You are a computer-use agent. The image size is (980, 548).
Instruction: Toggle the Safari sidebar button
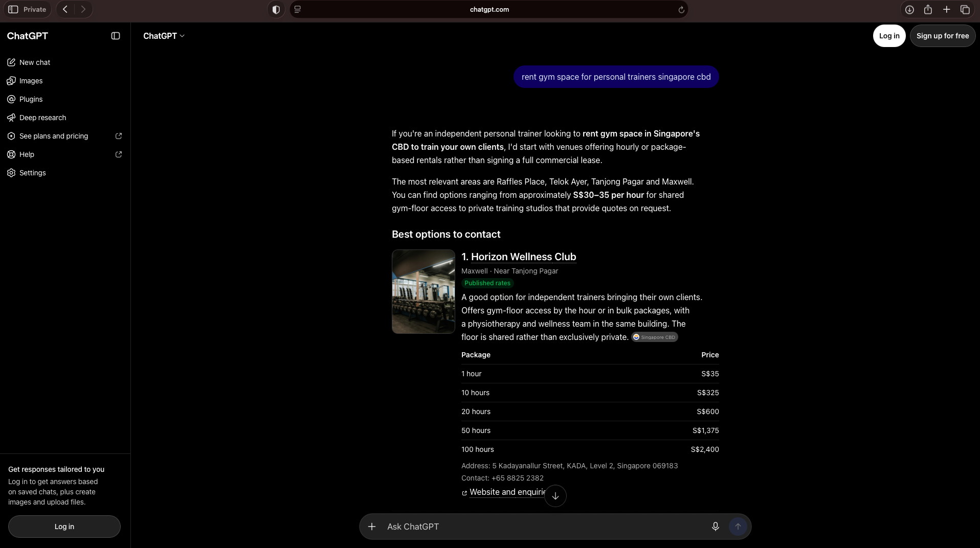pyautogui.click(x=13, y=9)
